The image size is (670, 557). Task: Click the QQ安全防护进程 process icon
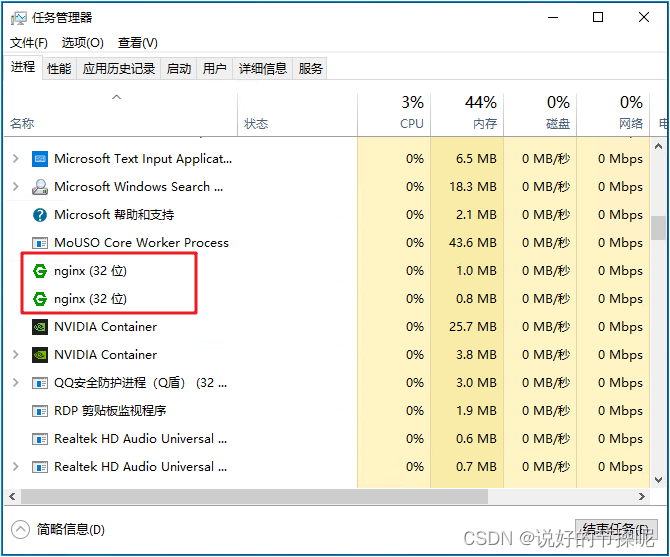pyautogui.click(x=40, y=383)
